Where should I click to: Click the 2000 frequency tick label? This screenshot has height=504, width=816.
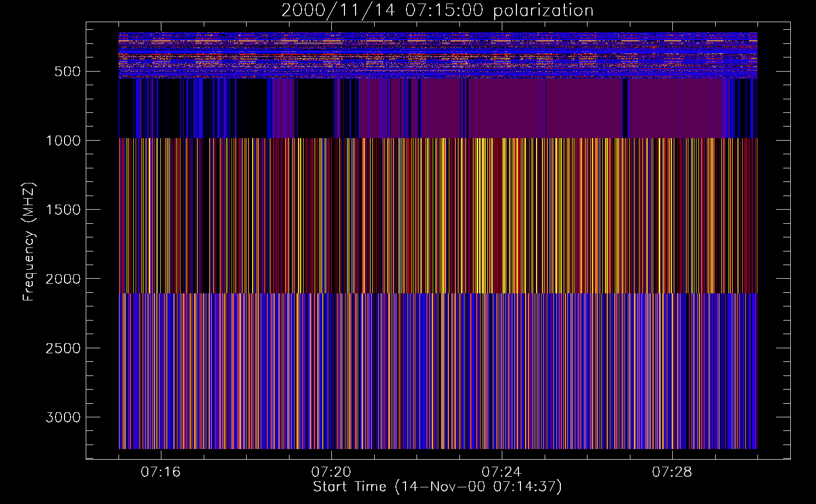pos(63,279)
